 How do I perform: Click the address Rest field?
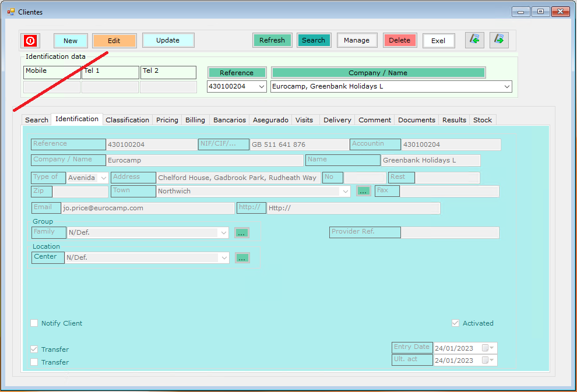point(447,178)
